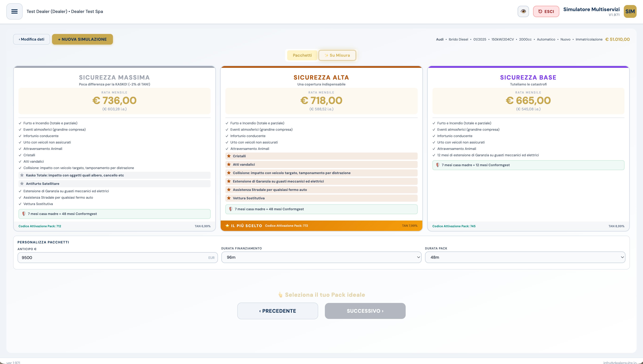Click TAN 6,99% label
The image size is (643, 364).
coord(203,226)
